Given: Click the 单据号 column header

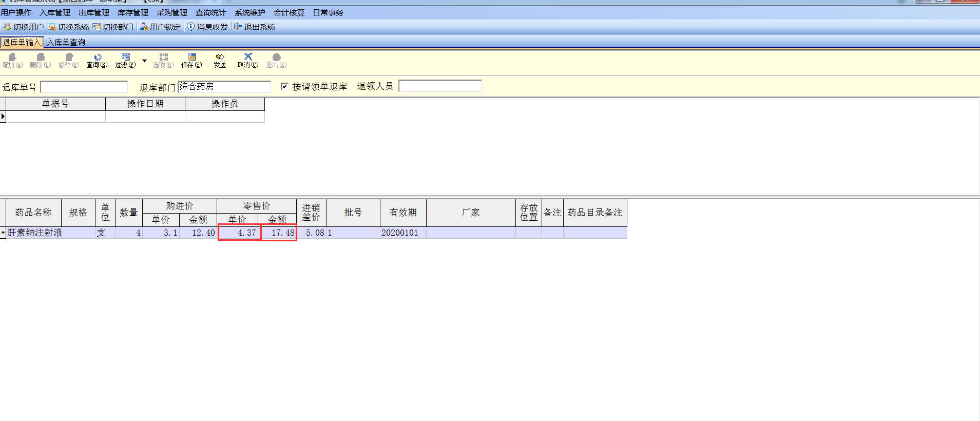Looking at the screenshot, I should pyautogui.click(x=55, y=104).
